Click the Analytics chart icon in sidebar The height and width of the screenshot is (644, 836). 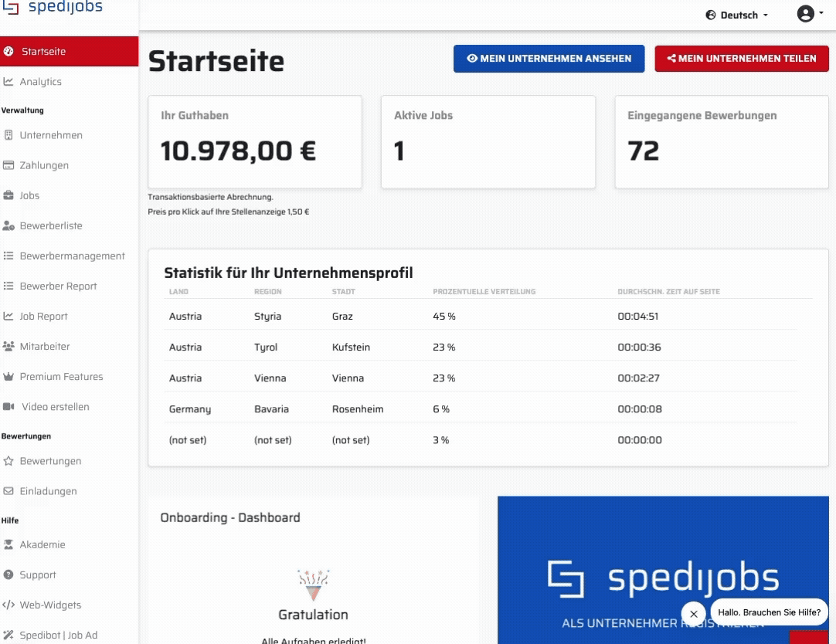point(8,82)
